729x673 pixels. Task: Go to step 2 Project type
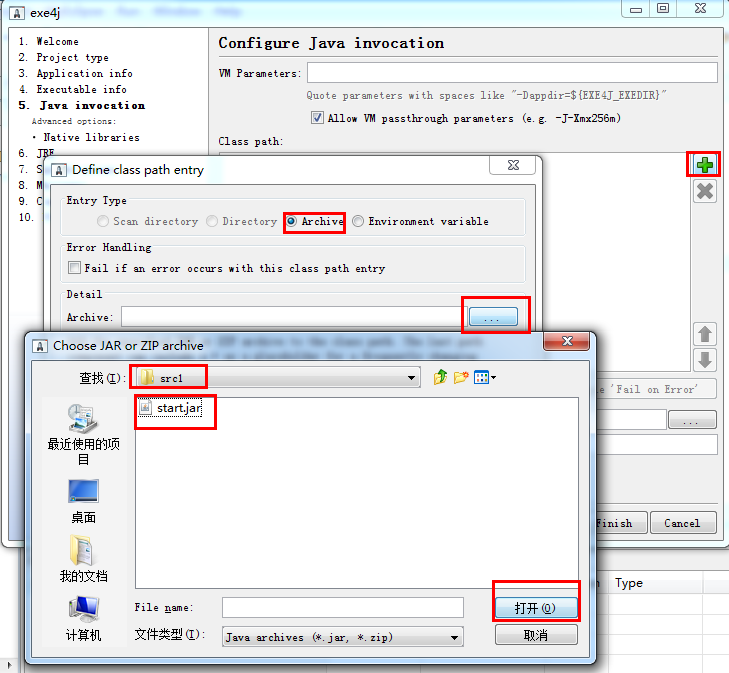[x=63, y=58]
